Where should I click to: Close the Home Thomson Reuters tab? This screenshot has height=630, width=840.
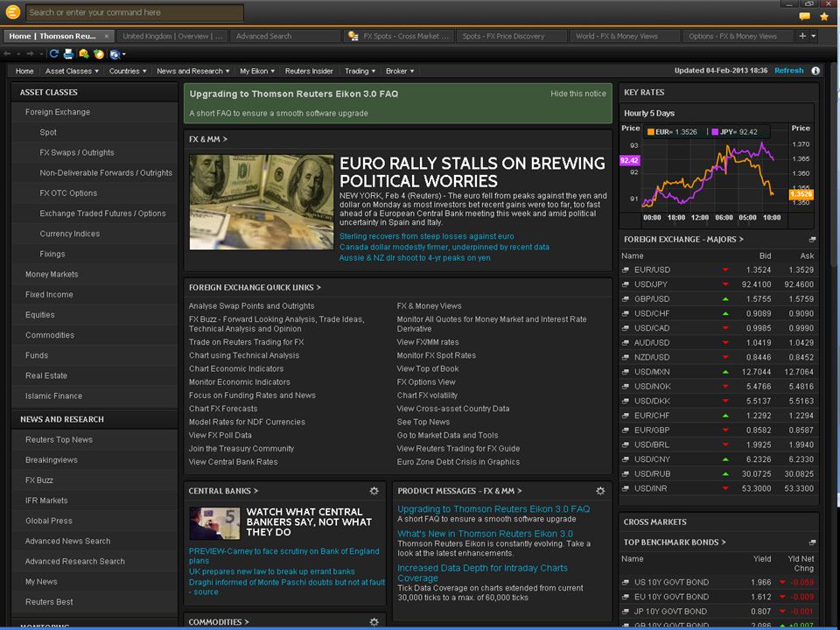click(107, 36)
